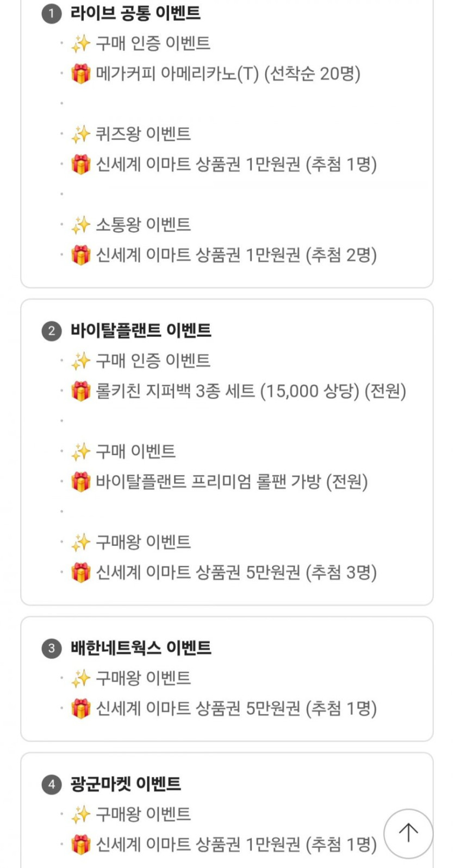This screenshot has width=454, height=868.
Task: Select the 광군마켓 이벤트 heading
Action: (x=126, y=784)
